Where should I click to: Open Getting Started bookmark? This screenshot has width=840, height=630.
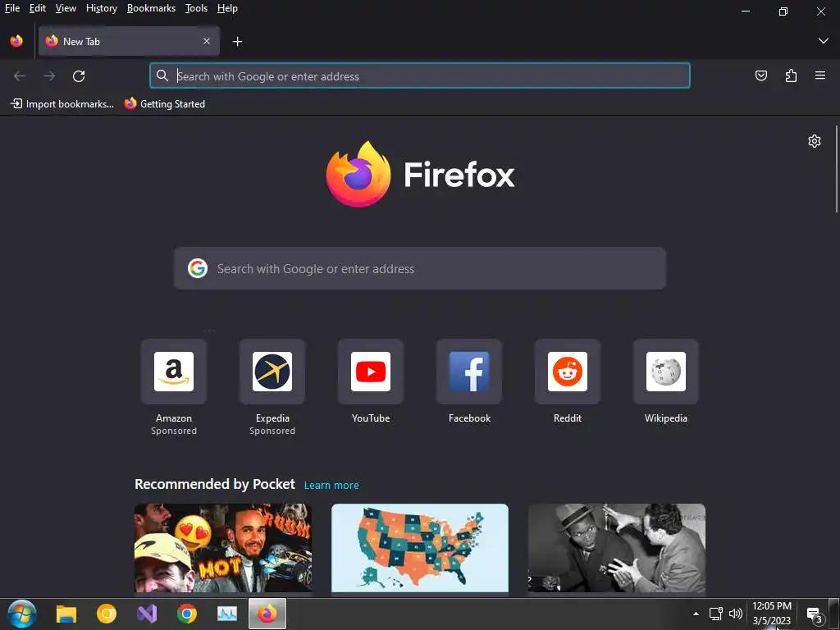(x=164, y=104)
